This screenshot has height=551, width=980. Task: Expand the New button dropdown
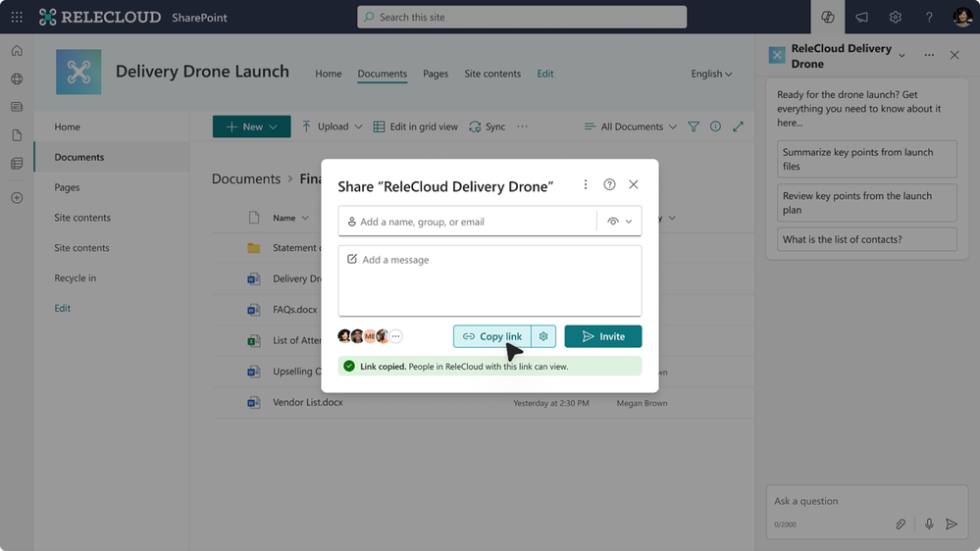click(x=273, y=126)
